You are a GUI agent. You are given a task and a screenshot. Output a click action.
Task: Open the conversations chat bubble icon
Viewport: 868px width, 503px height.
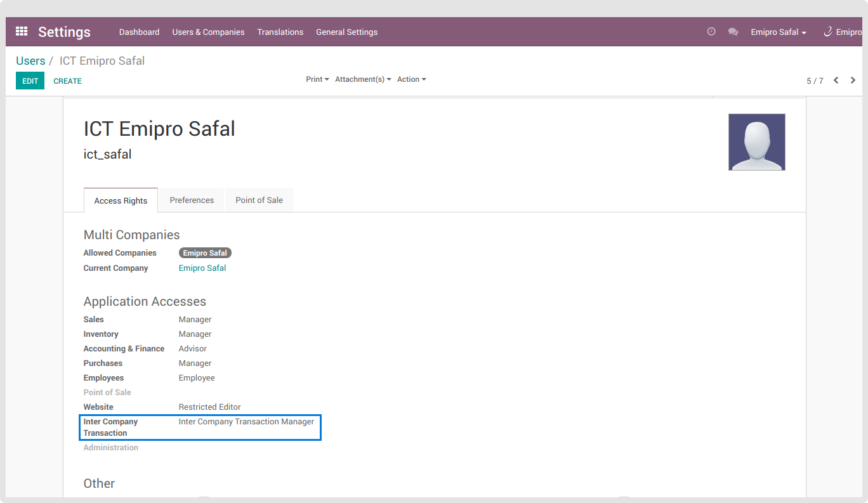point(733,32)
